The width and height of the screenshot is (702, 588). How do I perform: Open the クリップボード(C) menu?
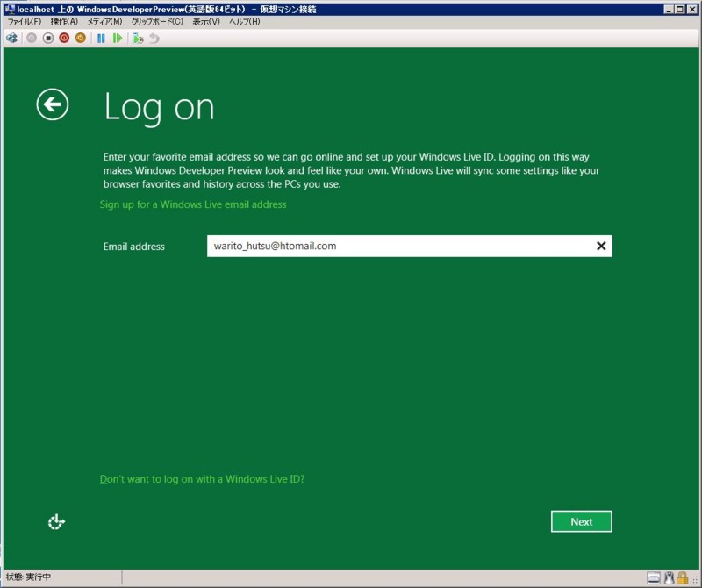point(157,21)
